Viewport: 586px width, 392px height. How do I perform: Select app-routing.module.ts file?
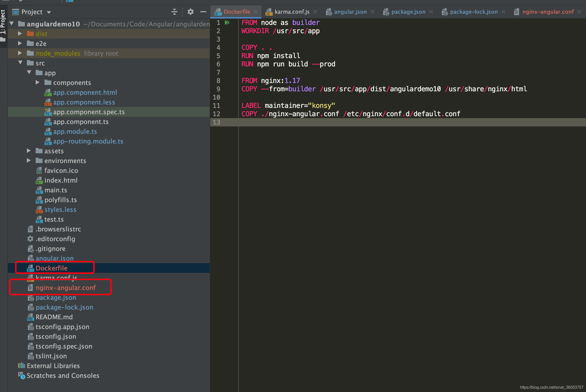109,141
